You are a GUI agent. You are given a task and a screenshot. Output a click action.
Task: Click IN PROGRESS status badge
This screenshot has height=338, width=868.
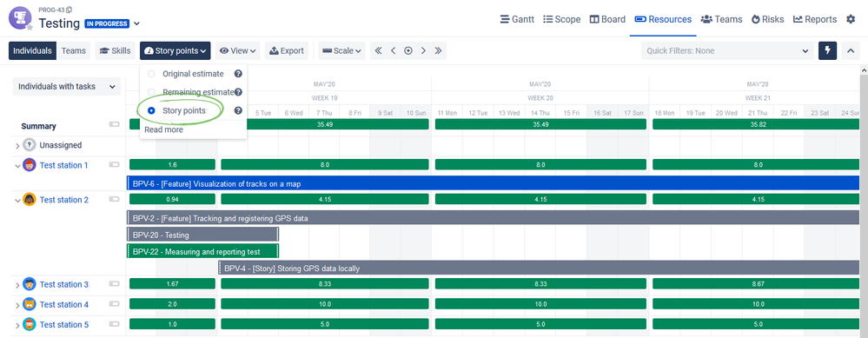(x=107, y=23)
